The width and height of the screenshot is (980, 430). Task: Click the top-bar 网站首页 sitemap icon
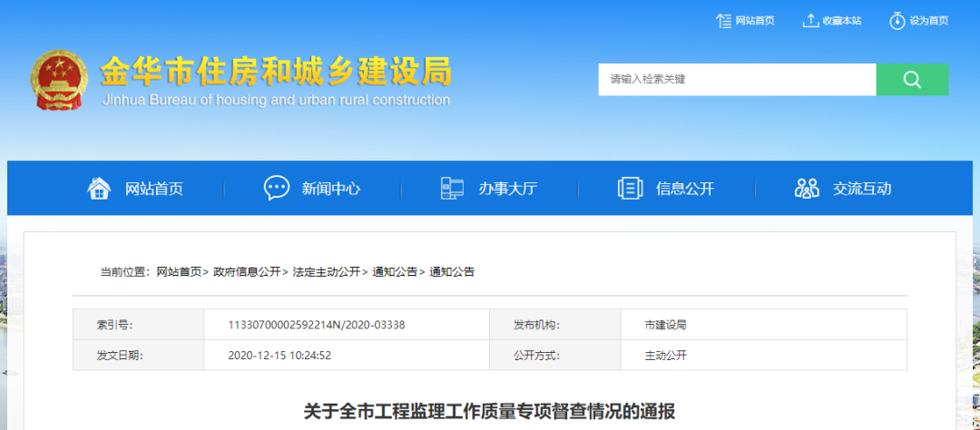coord(723,20)
